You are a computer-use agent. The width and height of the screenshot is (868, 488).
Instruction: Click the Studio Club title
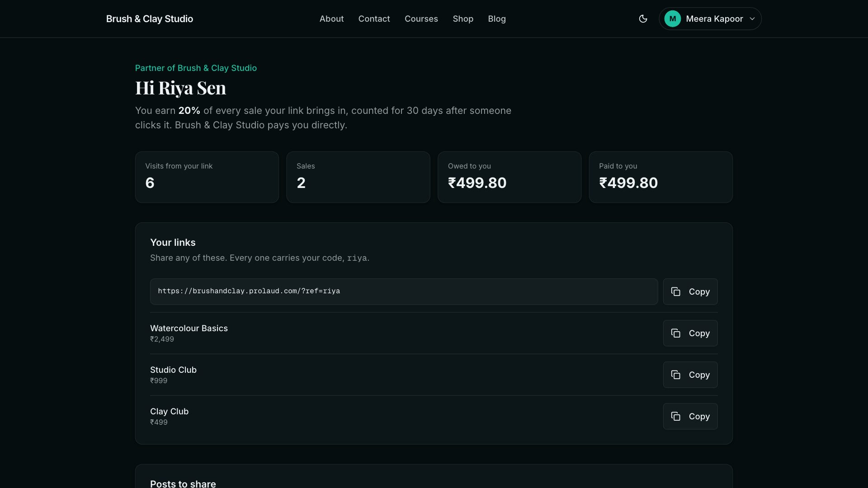[x=173, y=370]
